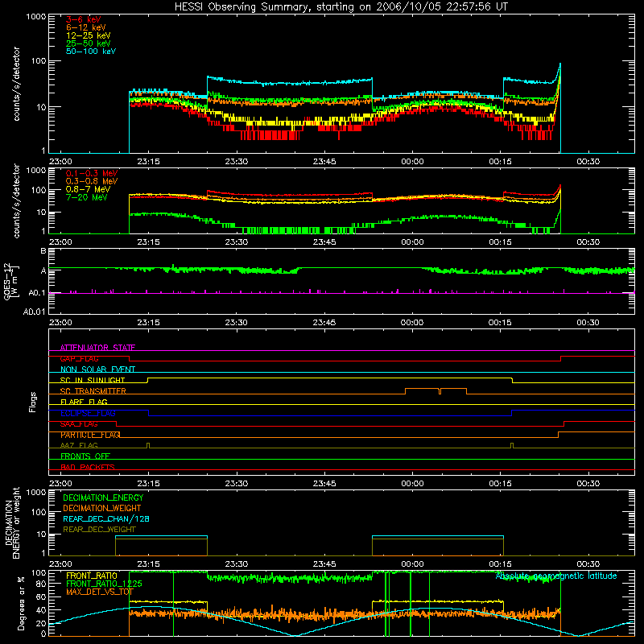The width and height of the screenshot is (644, 644).
Task: Select the yellow 12-25 keV legend label
Action: [89, 35]
